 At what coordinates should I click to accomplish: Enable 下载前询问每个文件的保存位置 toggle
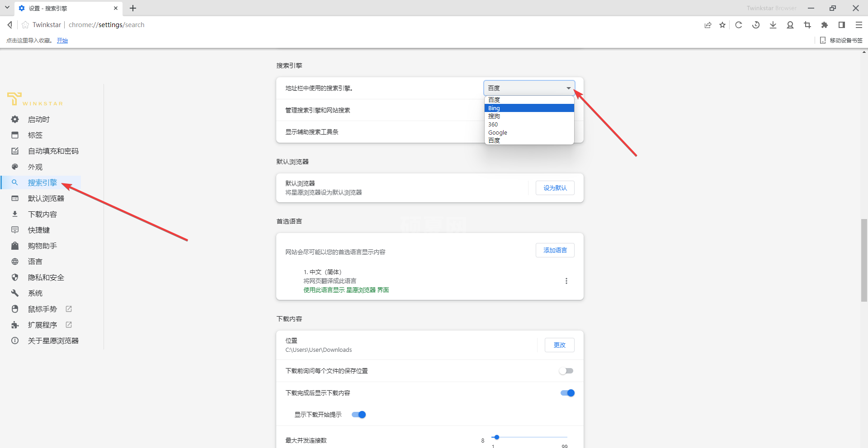click(x=566, y=371)
